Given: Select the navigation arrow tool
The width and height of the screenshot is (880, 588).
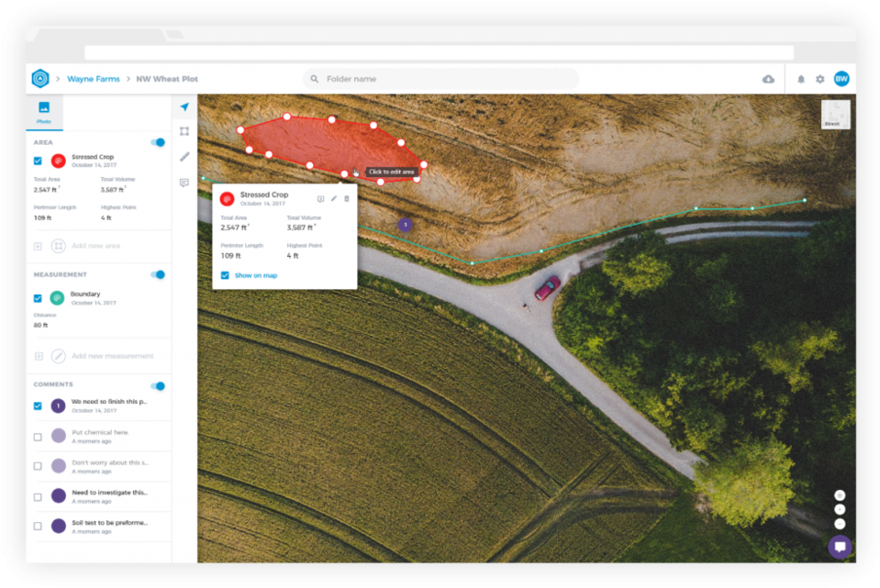Looking at the screenshot, I should click(x=184, y=107).
